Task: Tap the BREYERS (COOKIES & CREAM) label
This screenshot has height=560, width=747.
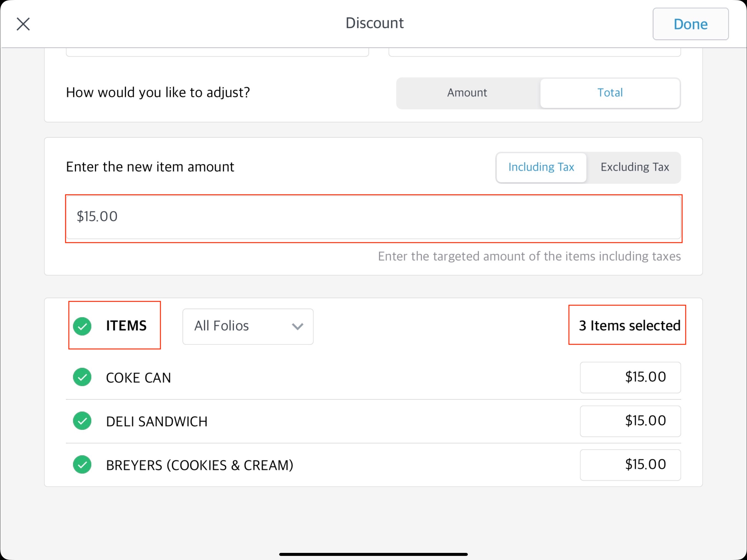Action: tap(200, 465)
